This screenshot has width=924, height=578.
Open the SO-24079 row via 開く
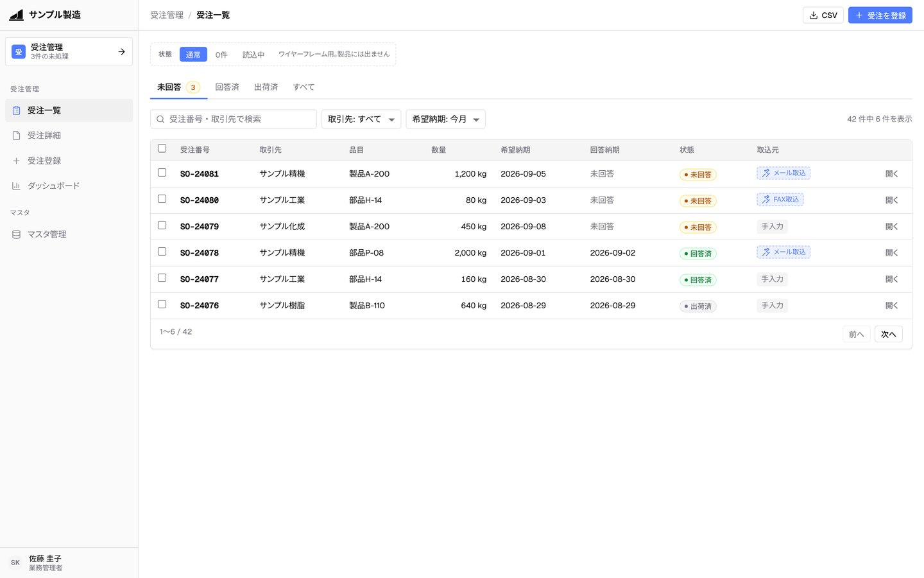pyautogui.click(x=892, y=227)
